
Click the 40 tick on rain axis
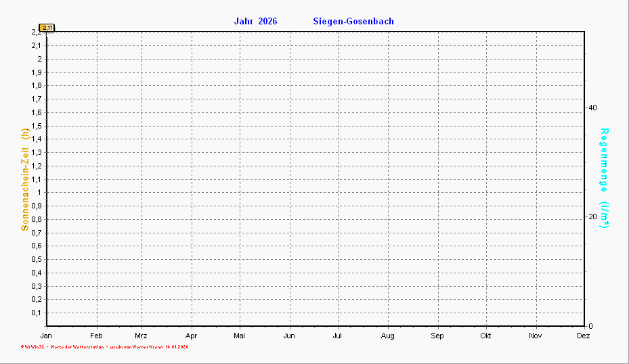pyautogui.click(x=593, y=108)
